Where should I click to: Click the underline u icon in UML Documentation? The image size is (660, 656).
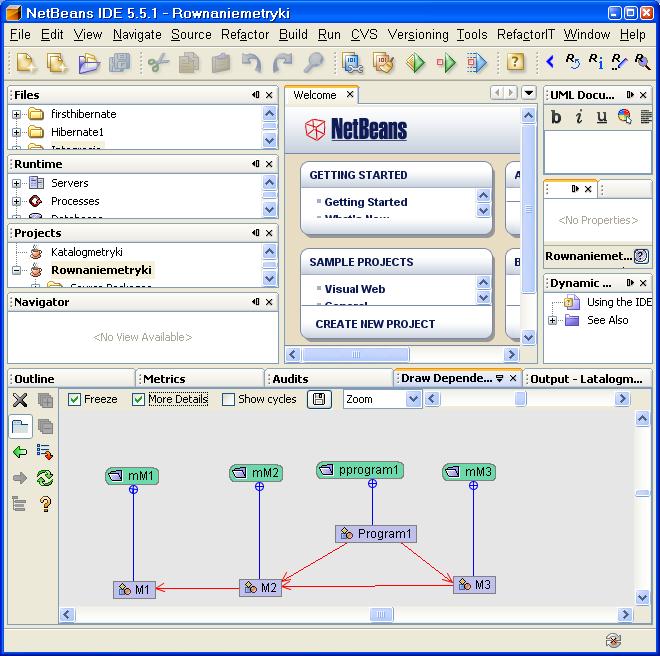tap(602, 117)
